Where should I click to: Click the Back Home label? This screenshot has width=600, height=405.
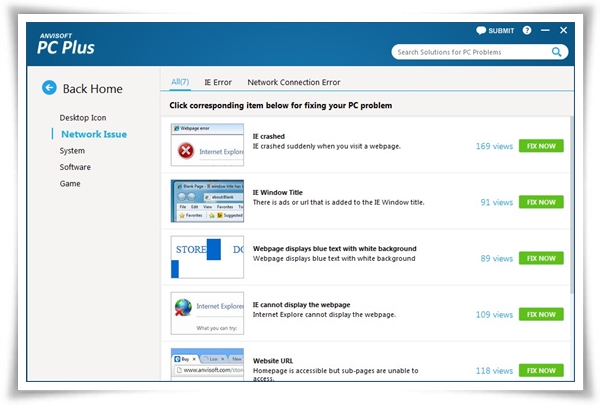pyautogui.click(x=93, y=89)
